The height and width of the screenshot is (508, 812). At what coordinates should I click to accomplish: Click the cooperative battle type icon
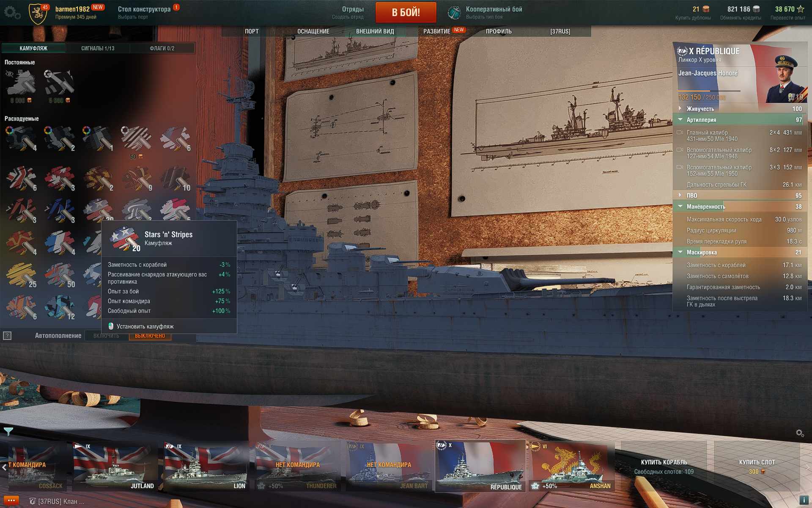(x=455, y=13)
